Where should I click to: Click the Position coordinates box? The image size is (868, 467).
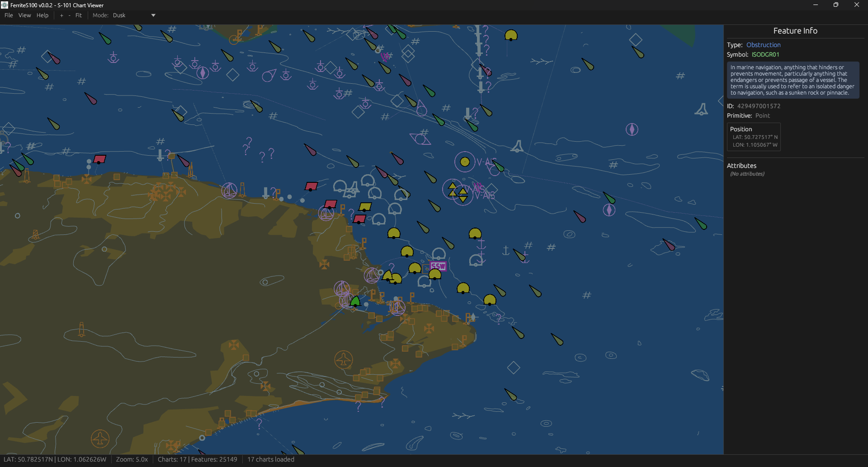(754, 137)
